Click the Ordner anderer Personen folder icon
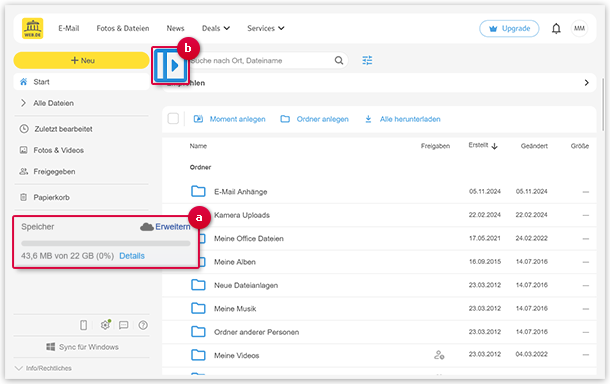 [198, 332]
